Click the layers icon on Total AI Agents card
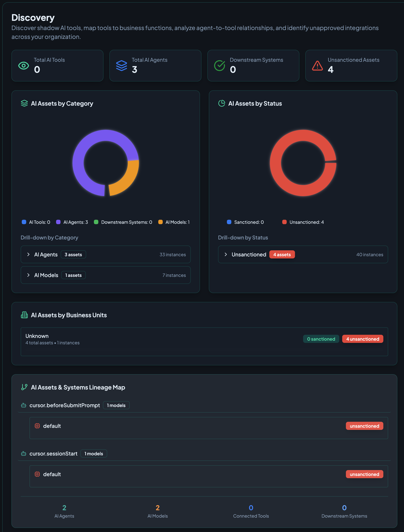 122,66
